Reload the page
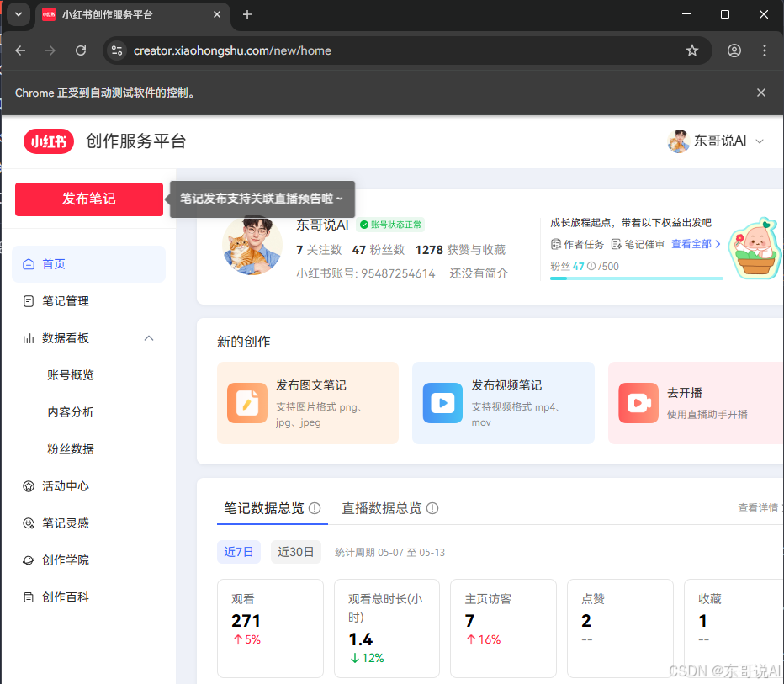Image resolution: width=784 pixels, height=684 pixels. pos(81,50)
